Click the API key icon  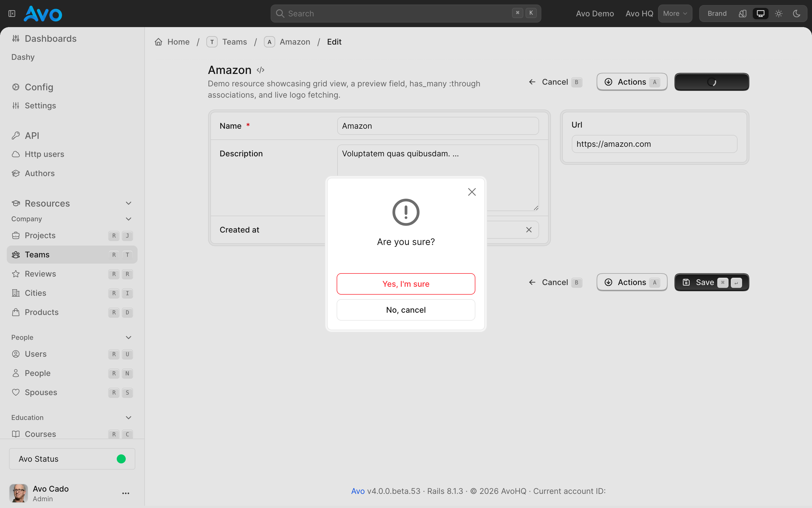click(x=16, y=135)
